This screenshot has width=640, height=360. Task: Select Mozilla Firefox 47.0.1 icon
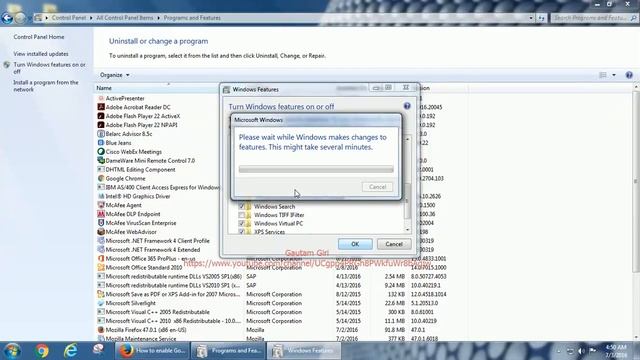[x=101, y=330]
